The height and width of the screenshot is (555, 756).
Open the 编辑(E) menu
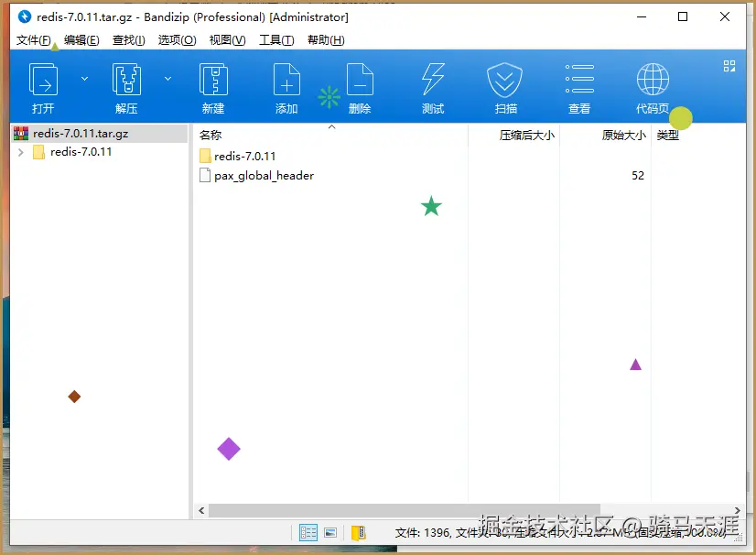(81, 40)
